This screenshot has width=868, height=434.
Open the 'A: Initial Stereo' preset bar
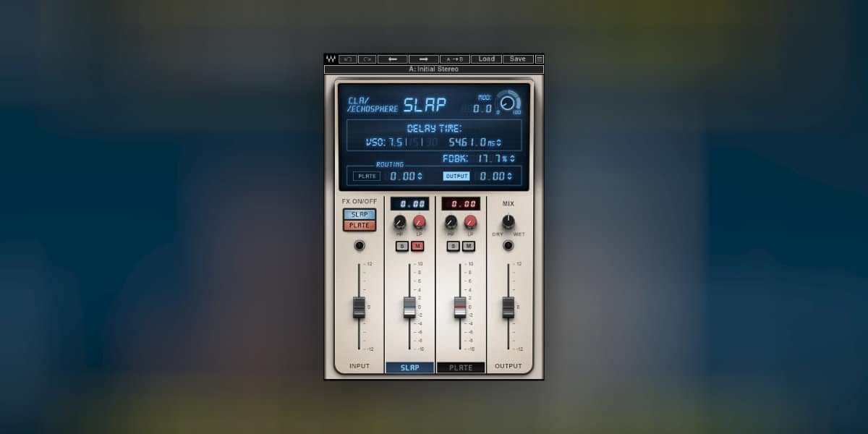pyautogui.click(x=434, y=69)
